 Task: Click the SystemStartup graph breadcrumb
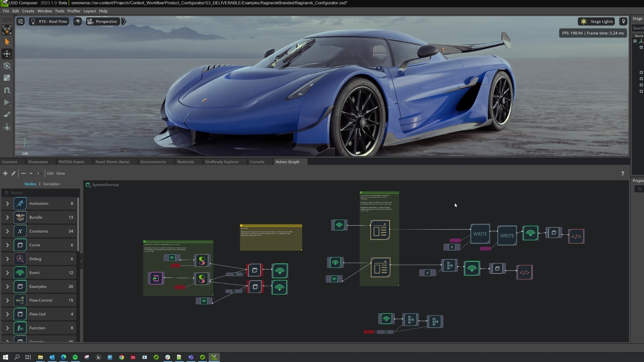tap(105, 185)
